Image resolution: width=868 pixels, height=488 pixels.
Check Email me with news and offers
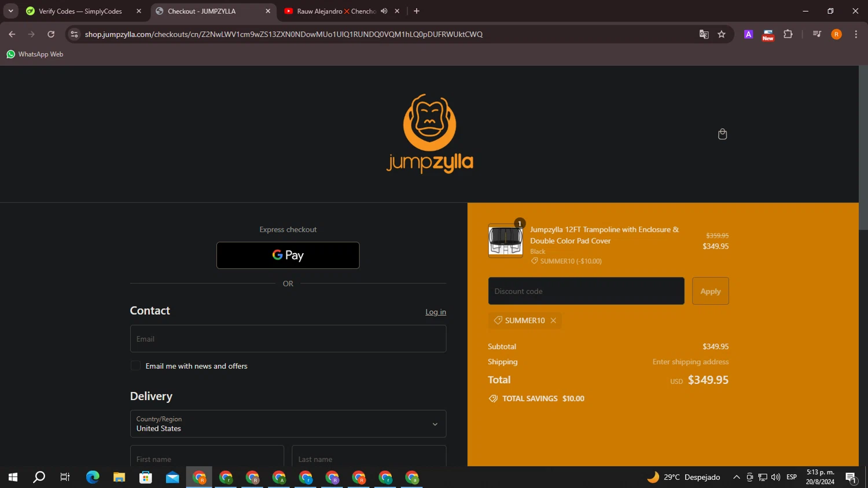[x=135, y=366]
